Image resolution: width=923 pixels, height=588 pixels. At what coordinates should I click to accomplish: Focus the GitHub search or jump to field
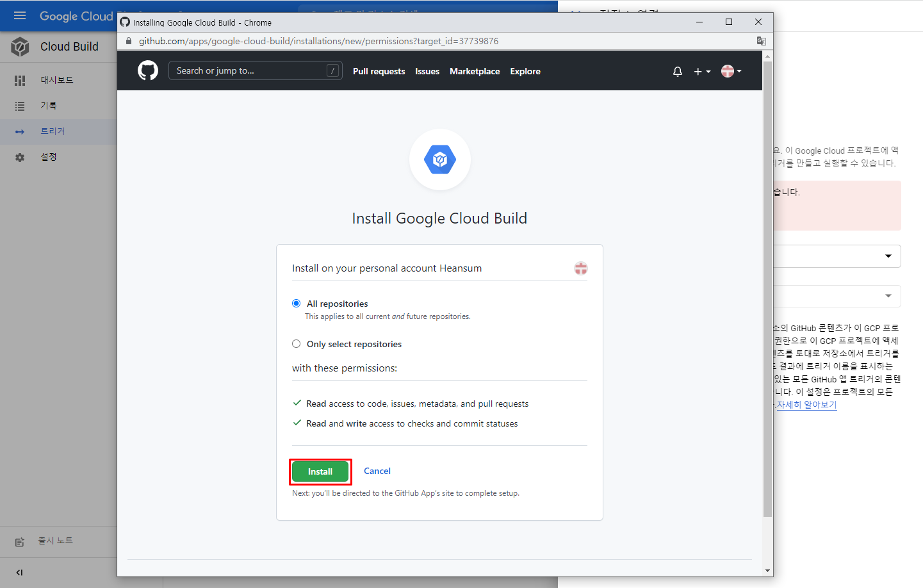(x=255, y=70)
